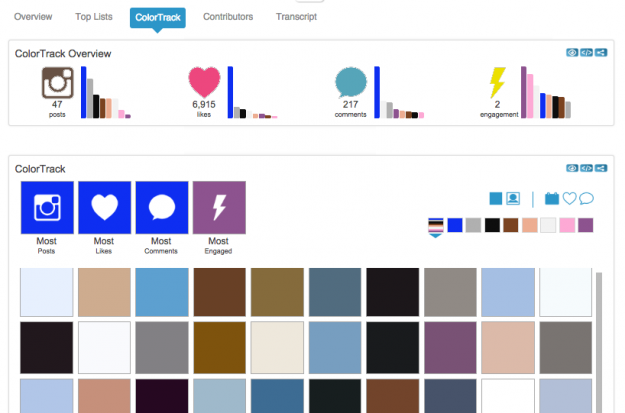Open the purple plum tile in second row
This screenshot has width=625, height=413.
pos(450,348)
